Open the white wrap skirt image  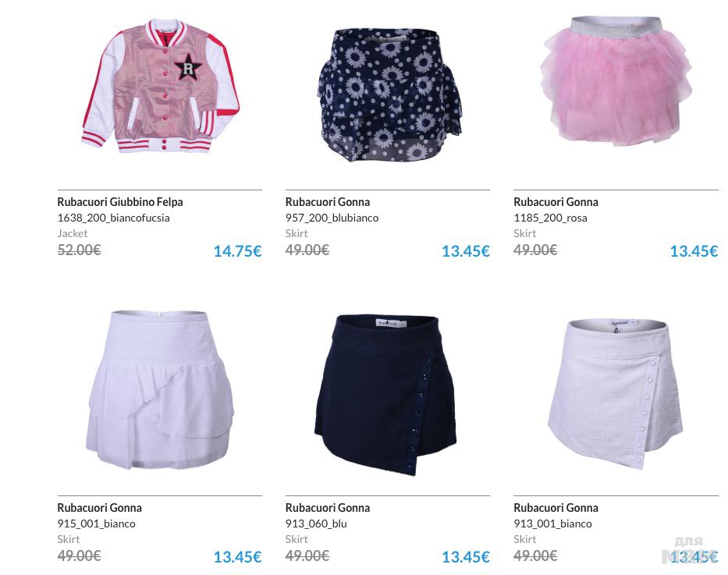click(x=615, y=393)
